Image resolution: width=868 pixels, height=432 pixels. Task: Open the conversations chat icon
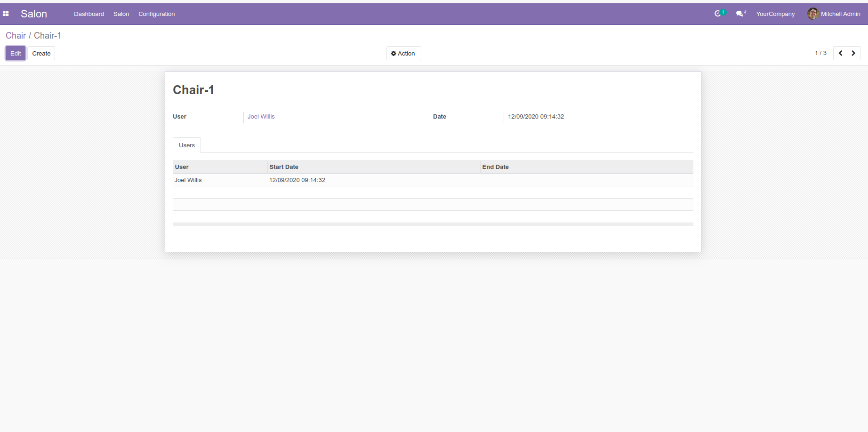coord(740,14)
